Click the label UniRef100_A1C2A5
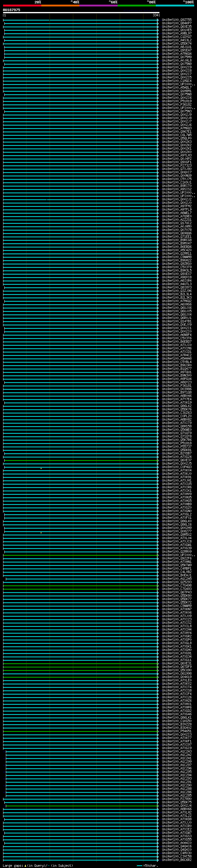Image resolution: width=197 pixels, height=868 pixels. (x=176, y=579)
